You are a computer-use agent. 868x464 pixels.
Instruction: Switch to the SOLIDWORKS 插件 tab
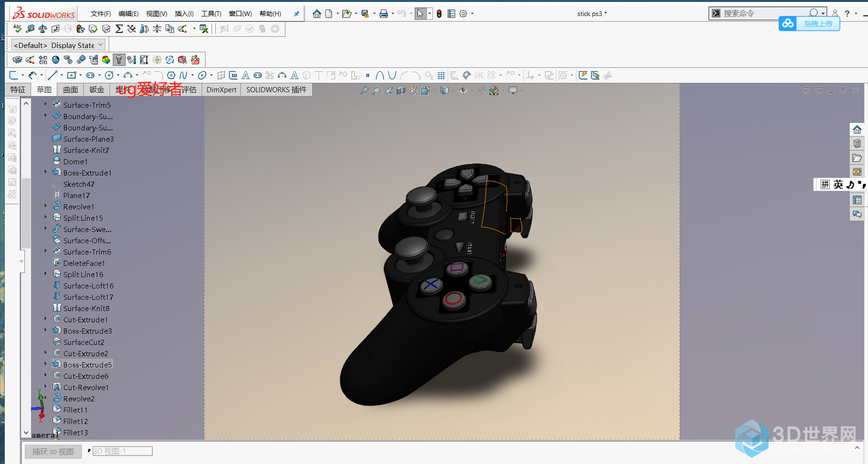coord(276,89)
